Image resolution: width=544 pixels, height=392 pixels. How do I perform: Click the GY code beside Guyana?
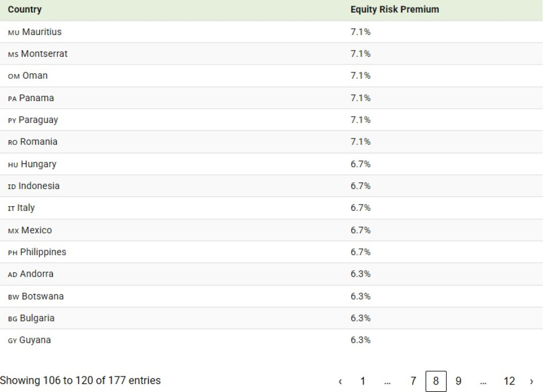pyautogui.click(x=13, y=341)
